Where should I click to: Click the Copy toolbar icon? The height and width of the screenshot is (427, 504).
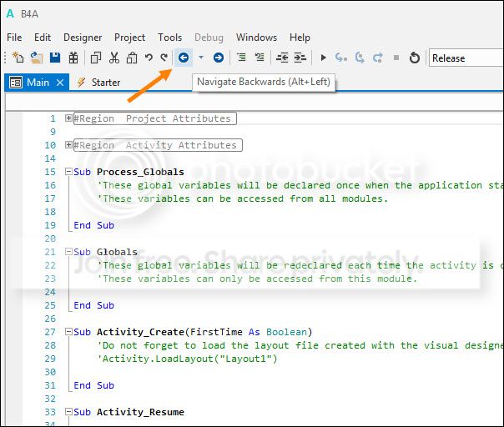(96, 58)
